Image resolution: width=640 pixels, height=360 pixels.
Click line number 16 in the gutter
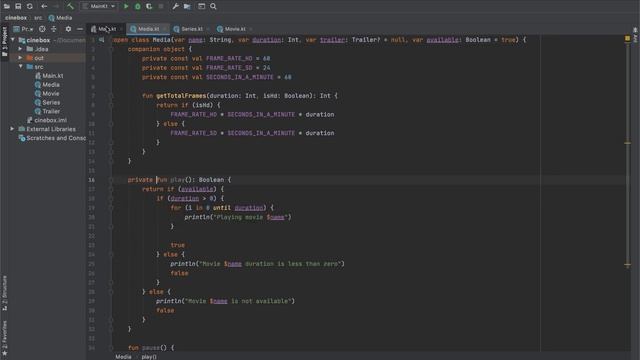tap(91, 180)
